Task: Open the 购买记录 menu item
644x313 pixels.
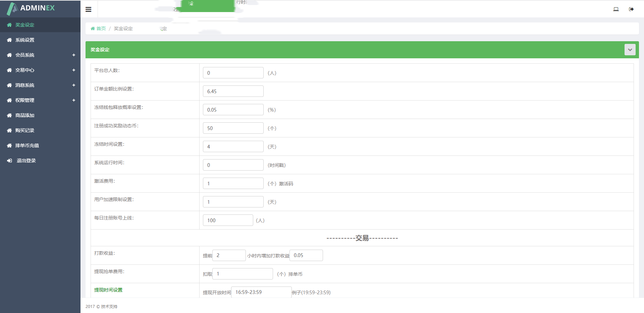Action: pos(25,130)
